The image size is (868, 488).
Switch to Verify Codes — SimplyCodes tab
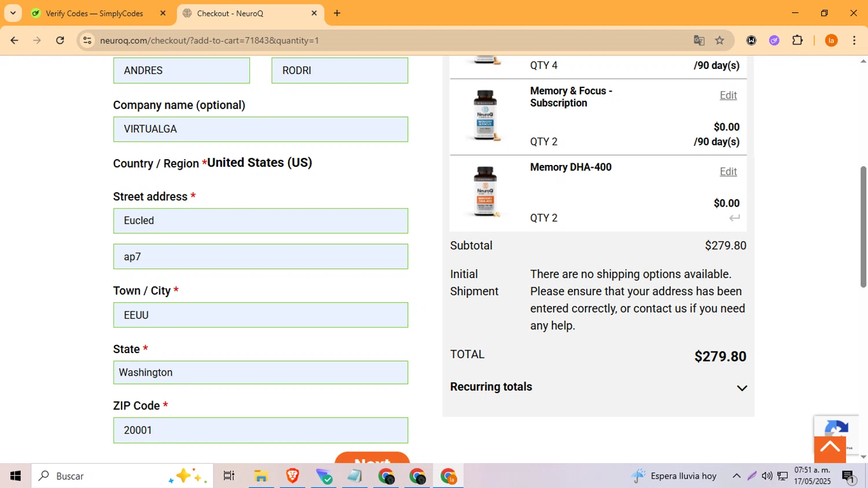[x=94, y=13]
